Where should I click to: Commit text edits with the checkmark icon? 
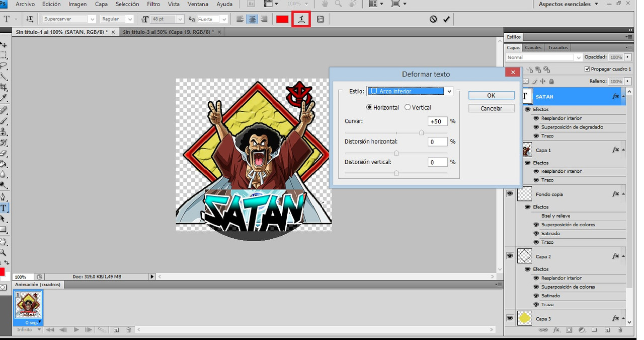click(x=446, y=19)
